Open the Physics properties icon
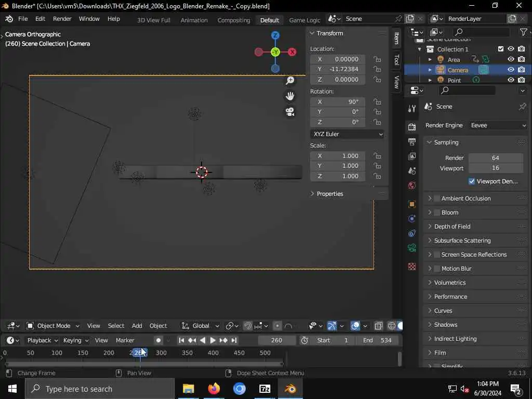Screen dimensions: 532x399 (x=412, y=219)
